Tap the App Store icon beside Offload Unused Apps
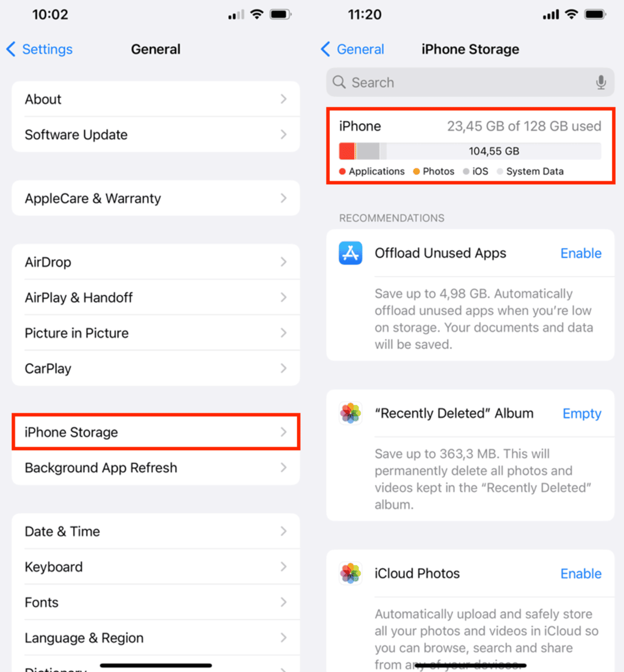This screenshot has width=624, height=672. coord(350,253)
